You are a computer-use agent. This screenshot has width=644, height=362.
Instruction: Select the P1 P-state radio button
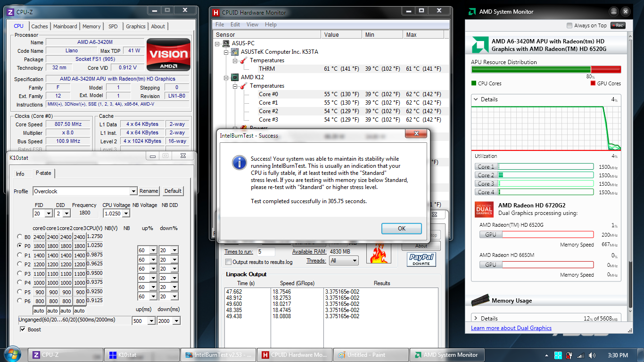(x=19, y=255)
